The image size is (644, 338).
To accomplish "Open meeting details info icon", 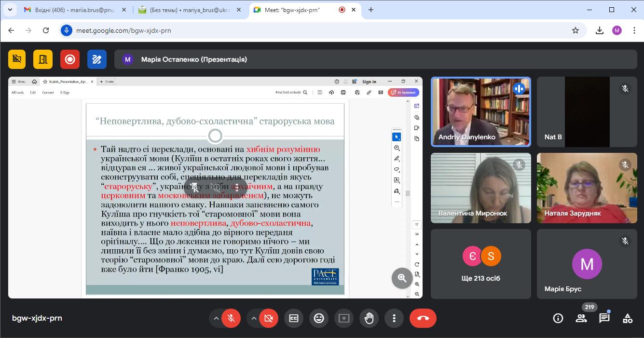I will [558, 318].
